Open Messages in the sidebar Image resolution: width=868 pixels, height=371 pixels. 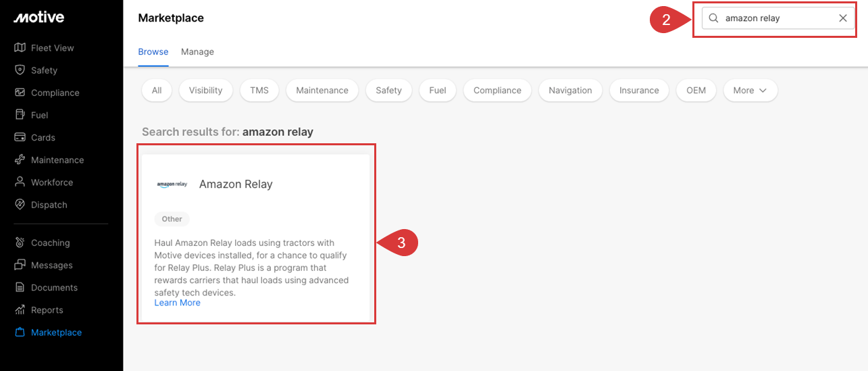tap(52, 265)
